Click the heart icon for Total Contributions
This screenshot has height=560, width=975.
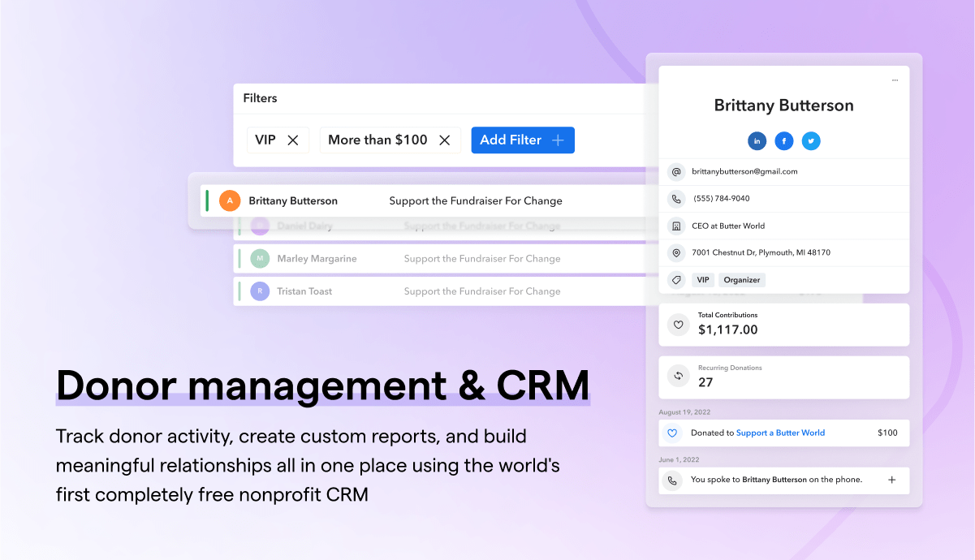pyautogui.click(x=678, y=325)
